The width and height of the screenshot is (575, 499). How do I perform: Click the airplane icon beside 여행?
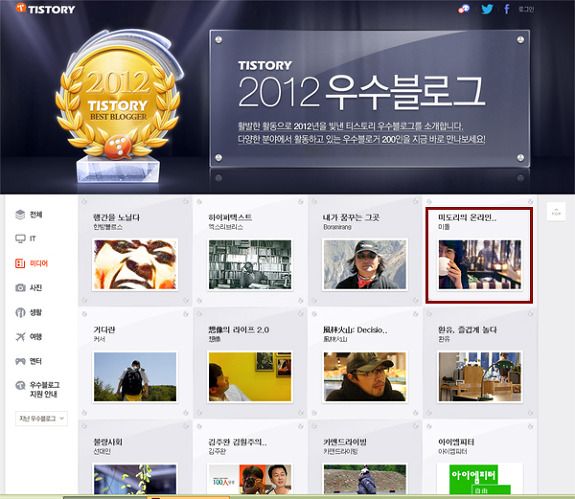[20, 337]
